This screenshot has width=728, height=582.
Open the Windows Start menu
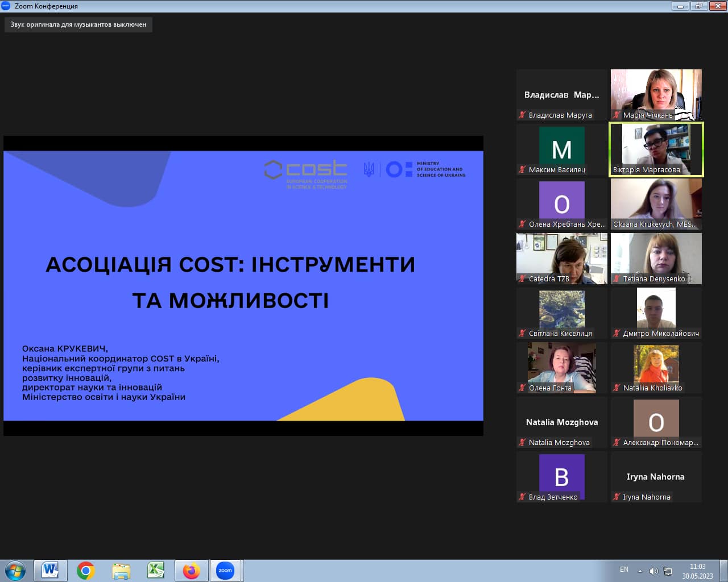(15, 570)
